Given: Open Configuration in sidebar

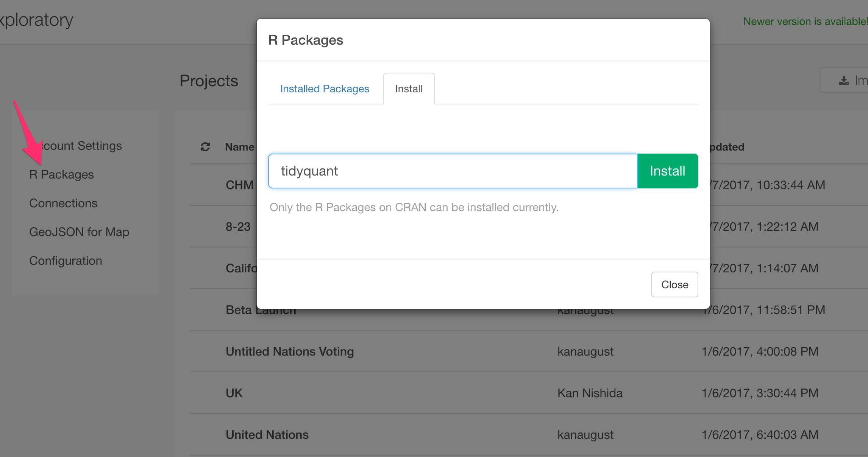Looking at the screenshot, I should [x=66, y=261].
